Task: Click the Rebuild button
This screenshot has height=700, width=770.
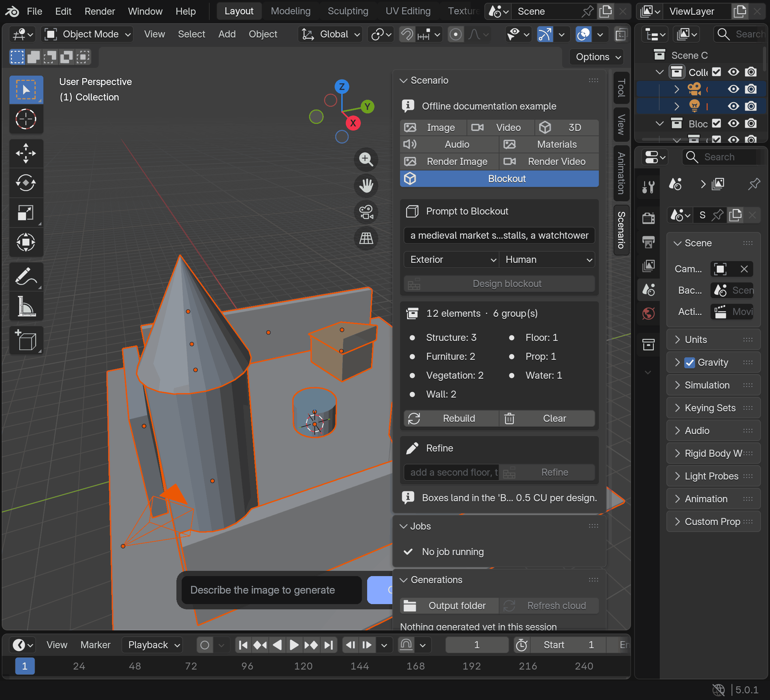Action: (451, 419)
